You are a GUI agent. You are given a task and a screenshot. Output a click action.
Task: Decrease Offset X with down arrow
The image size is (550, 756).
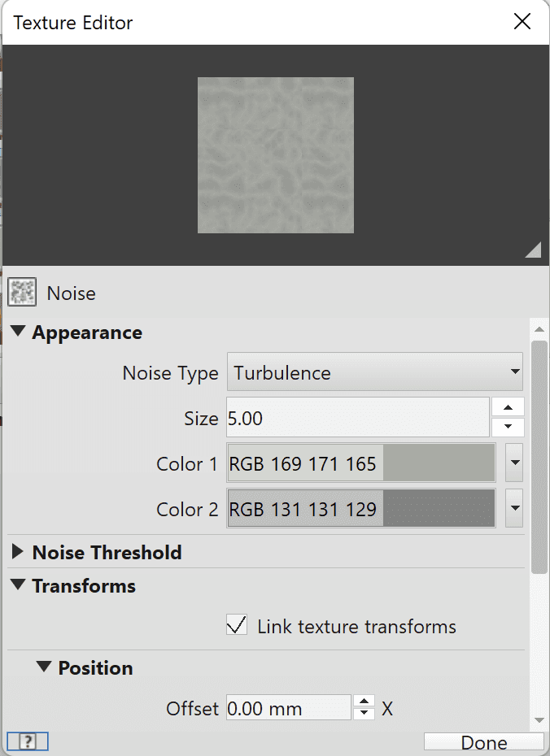pyautogui.click(x=364, y=714)
